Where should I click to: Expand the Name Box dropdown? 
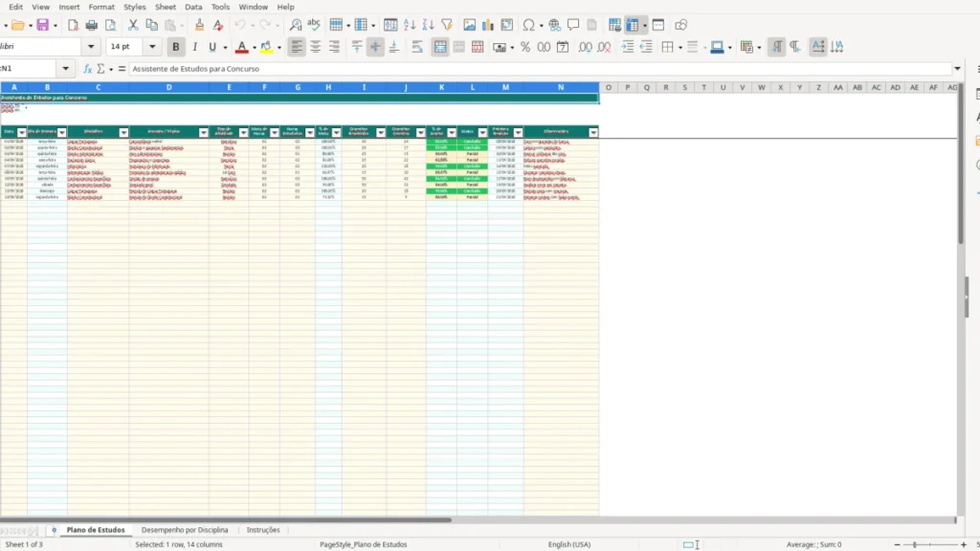(66, 69)
